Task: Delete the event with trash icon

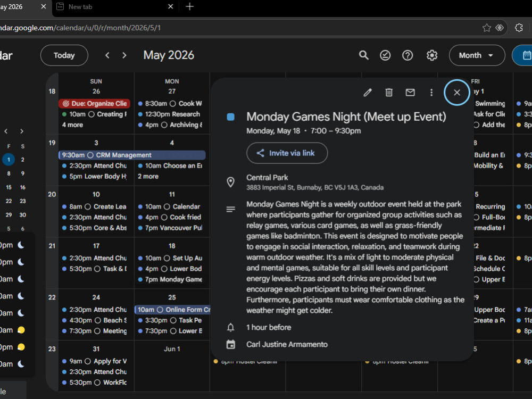Action: (389, 92)
